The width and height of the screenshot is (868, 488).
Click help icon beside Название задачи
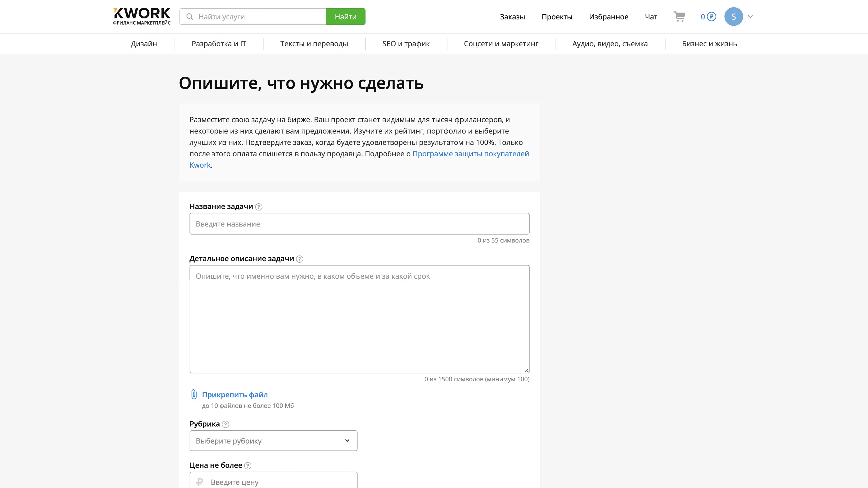(259, 207)
